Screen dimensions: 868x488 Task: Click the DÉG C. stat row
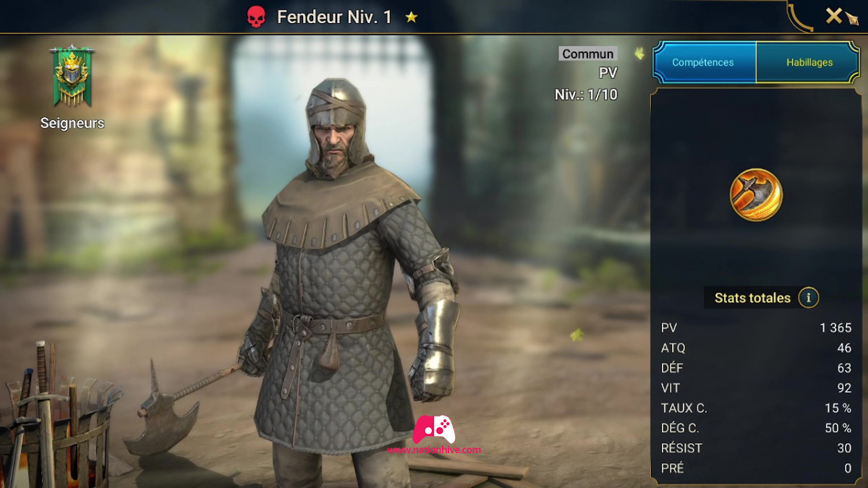coord(757,428)
